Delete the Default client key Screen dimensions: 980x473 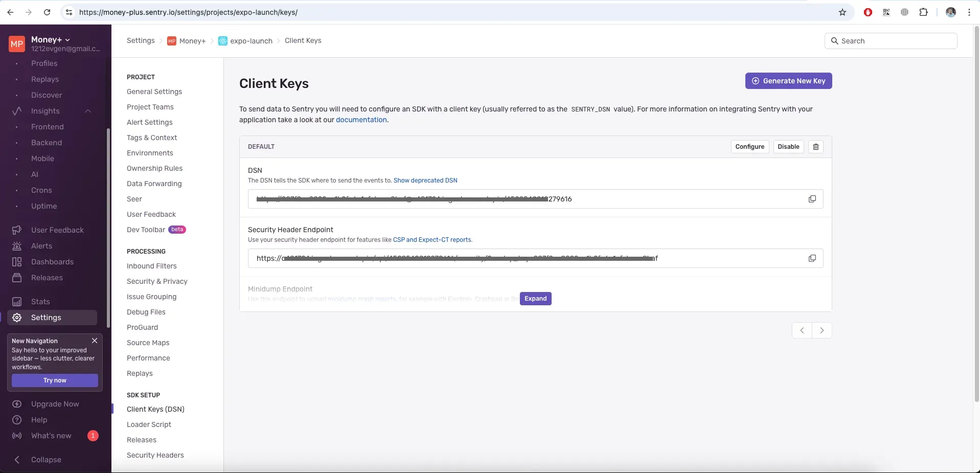click(x=816, y=147)
